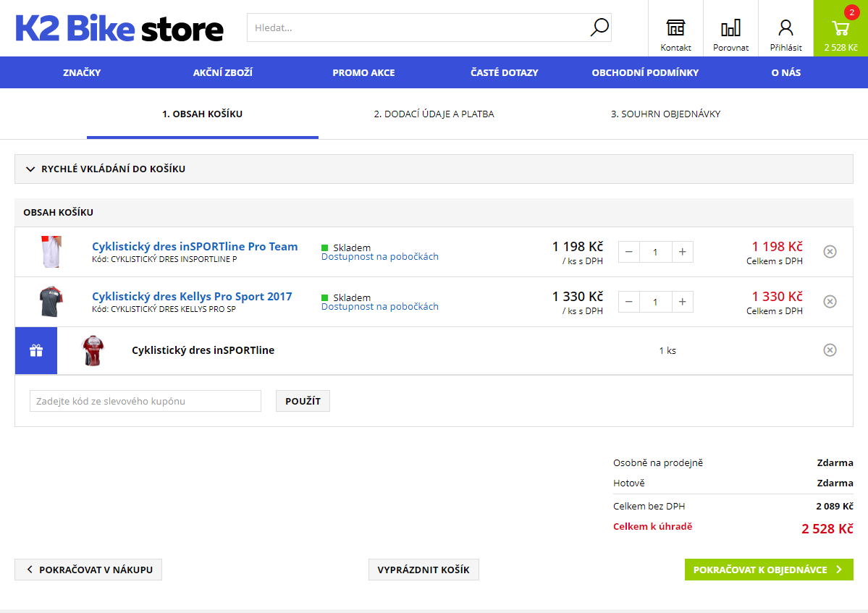Click Pokračovat v nákupu back button

tap(88, 570)
